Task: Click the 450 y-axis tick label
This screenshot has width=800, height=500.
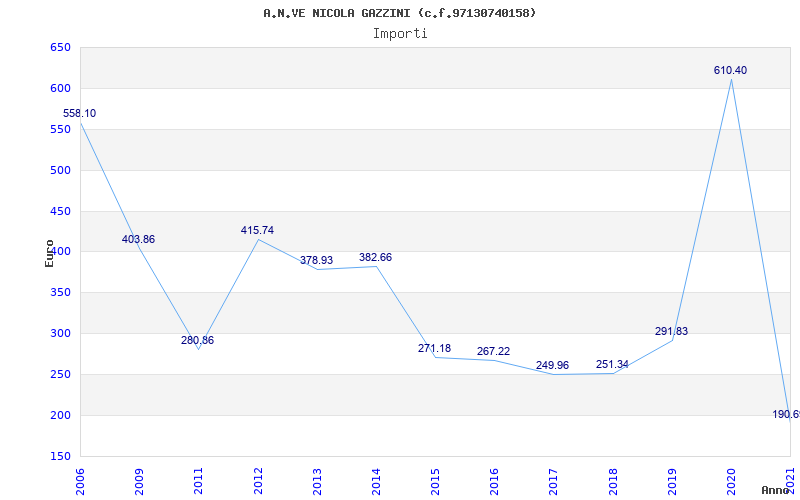Action: [x=60, y=211]
